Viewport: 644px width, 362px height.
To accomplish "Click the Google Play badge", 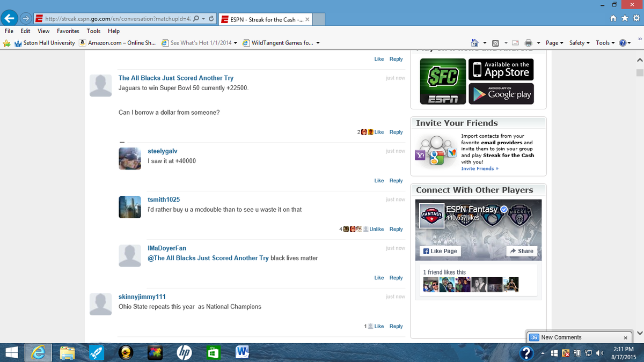I will coord(501,94).
